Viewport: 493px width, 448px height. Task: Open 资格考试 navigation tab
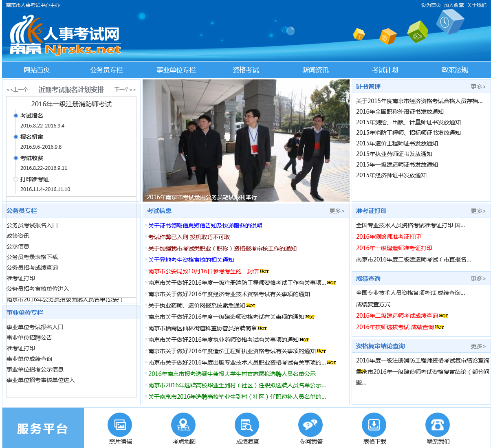pos(246,70)
